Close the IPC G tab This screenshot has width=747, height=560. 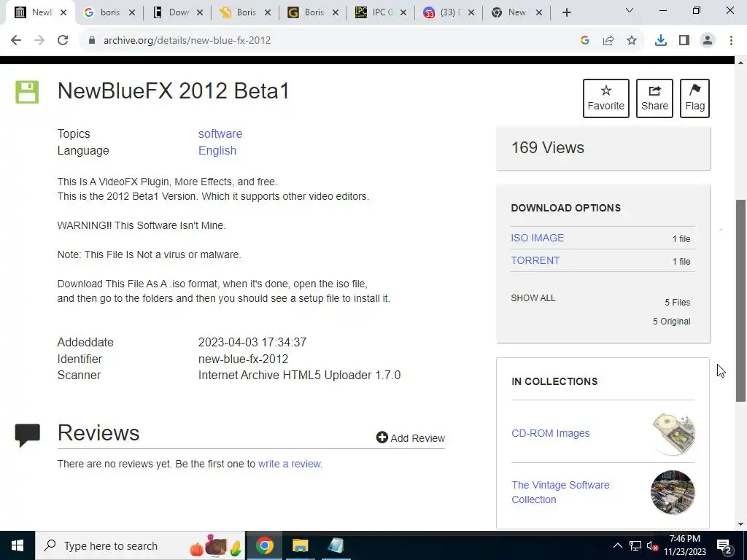[x=403, y=13]
